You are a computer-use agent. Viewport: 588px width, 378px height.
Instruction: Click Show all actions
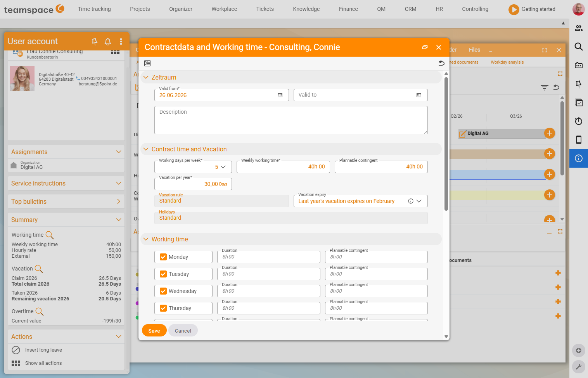(43, 363)
